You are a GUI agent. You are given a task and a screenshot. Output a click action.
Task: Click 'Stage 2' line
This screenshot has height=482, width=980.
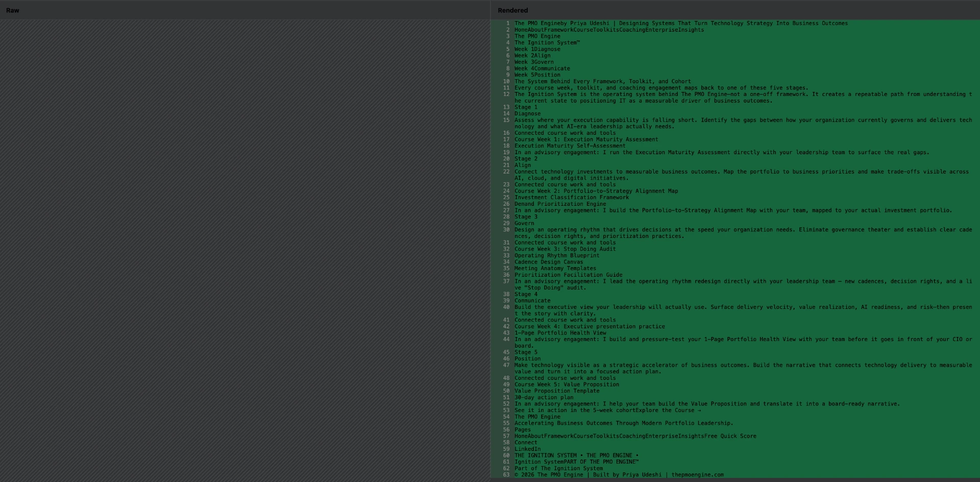(x=526, y=159)
